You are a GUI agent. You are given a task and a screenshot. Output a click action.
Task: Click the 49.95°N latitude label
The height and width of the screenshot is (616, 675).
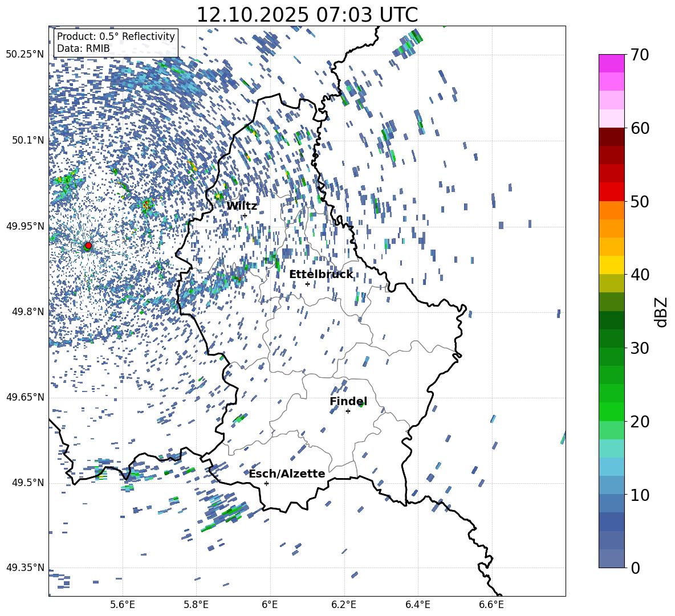coord(25,226)
